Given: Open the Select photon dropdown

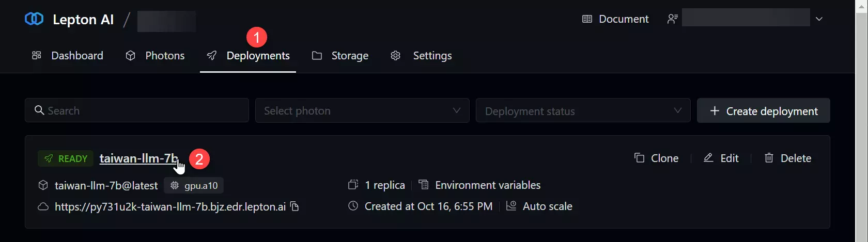Looking at the screenshot, I should (362, 110).
